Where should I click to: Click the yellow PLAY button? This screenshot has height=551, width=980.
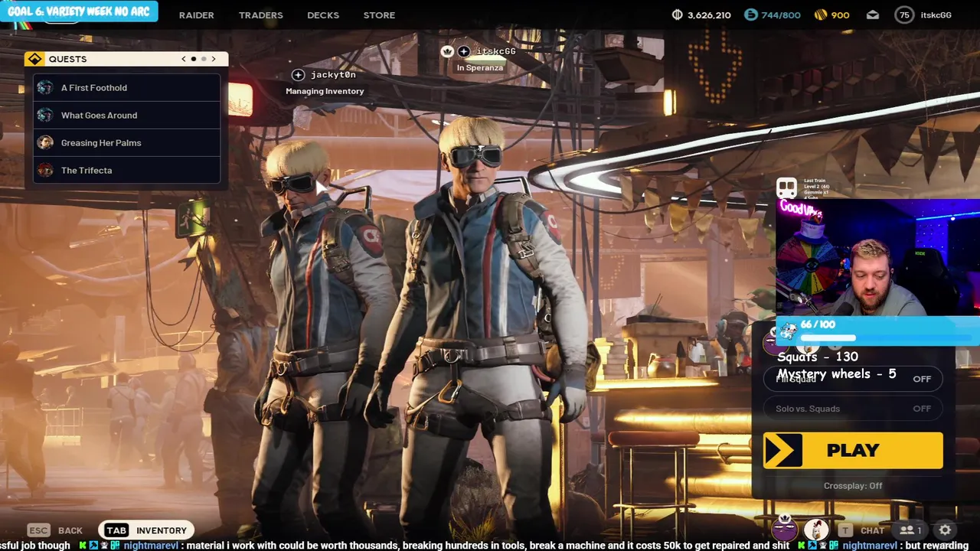coord(853,451)
